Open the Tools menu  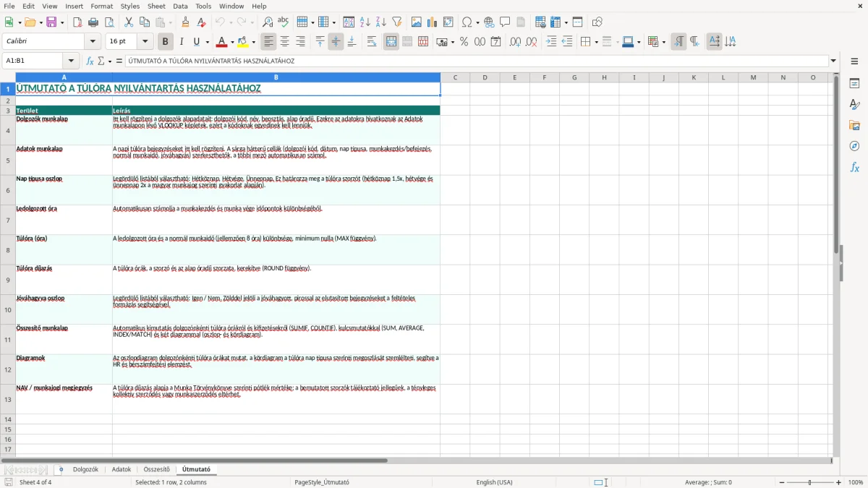coord(203,6)
